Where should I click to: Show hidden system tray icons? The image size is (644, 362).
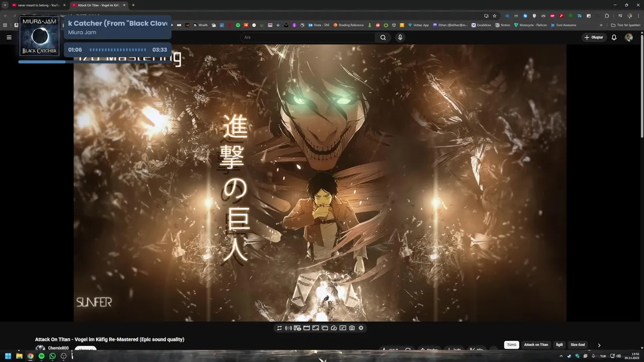(561, 356)
